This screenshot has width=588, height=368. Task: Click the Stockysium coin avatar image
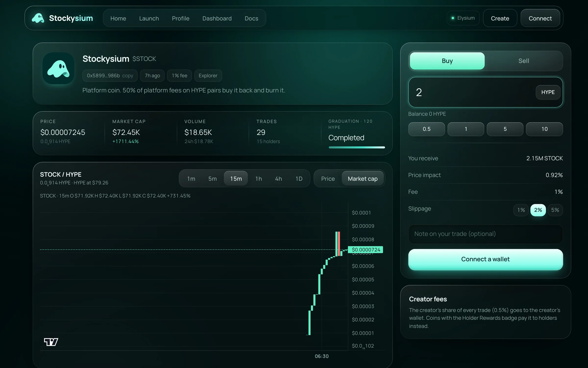tap(58, 68)
